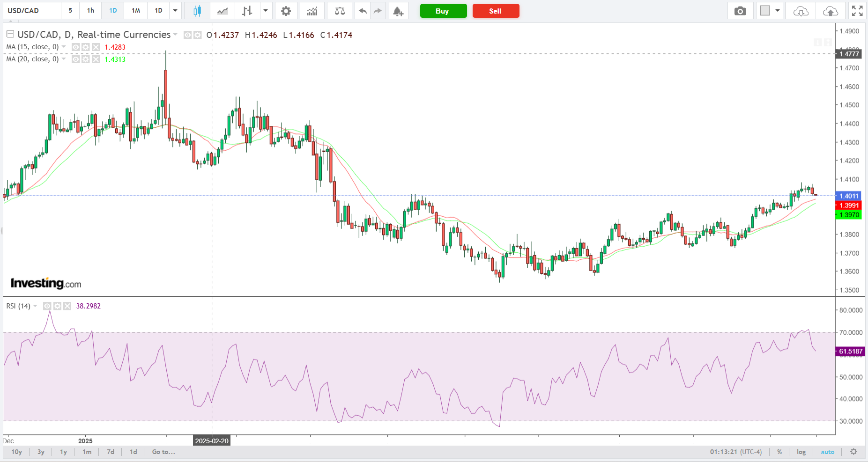Screen dimensions: 868x462
Task: Open chart properties with the gear icon
Action: [x=286, y=11]
